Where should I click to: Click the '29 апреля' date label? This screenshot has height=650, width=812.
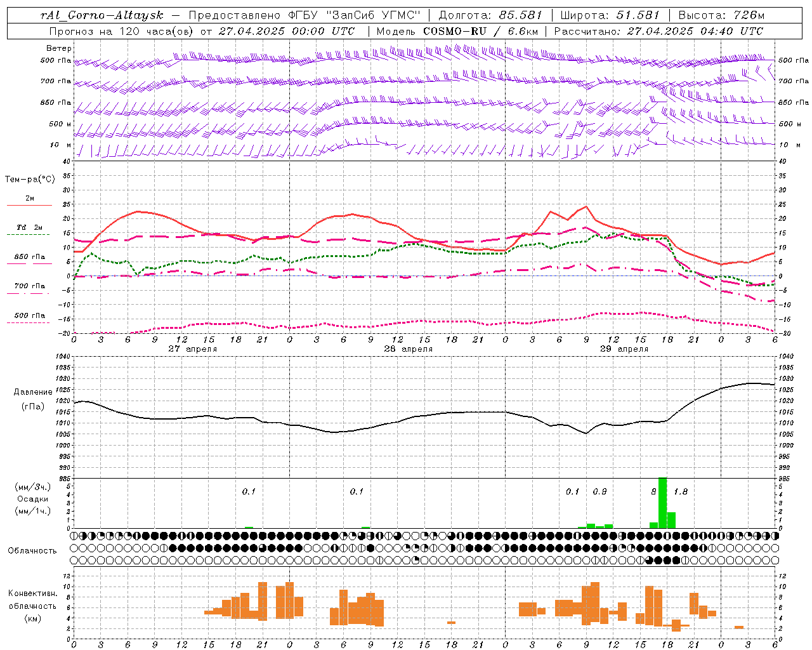[x=624, y=349]
